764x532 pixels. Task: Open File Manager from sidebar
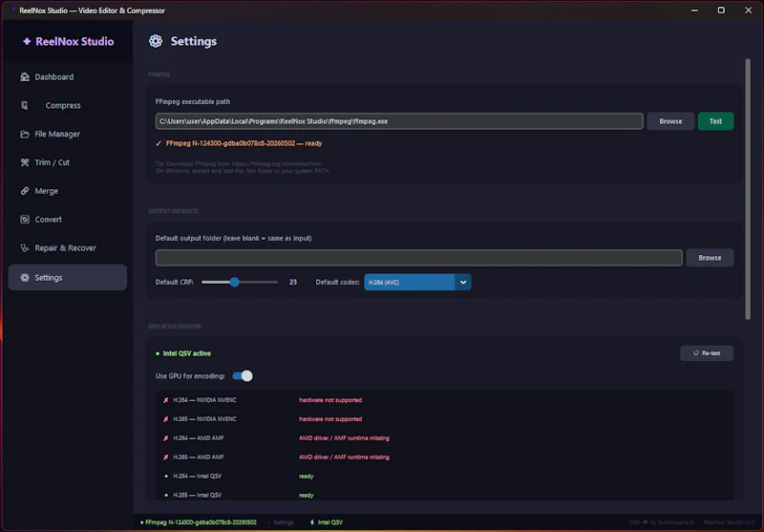click(68, 134)
